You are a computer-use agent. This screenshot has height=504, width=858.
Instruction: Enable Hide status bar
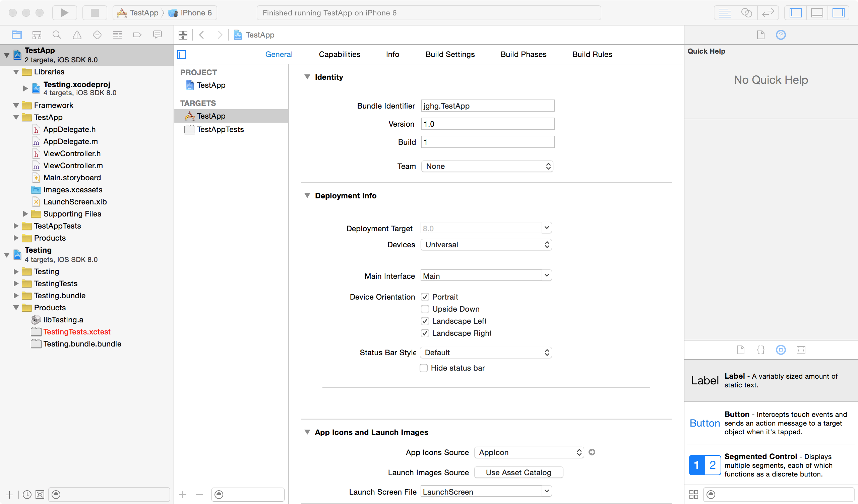(x=423, y=368)
